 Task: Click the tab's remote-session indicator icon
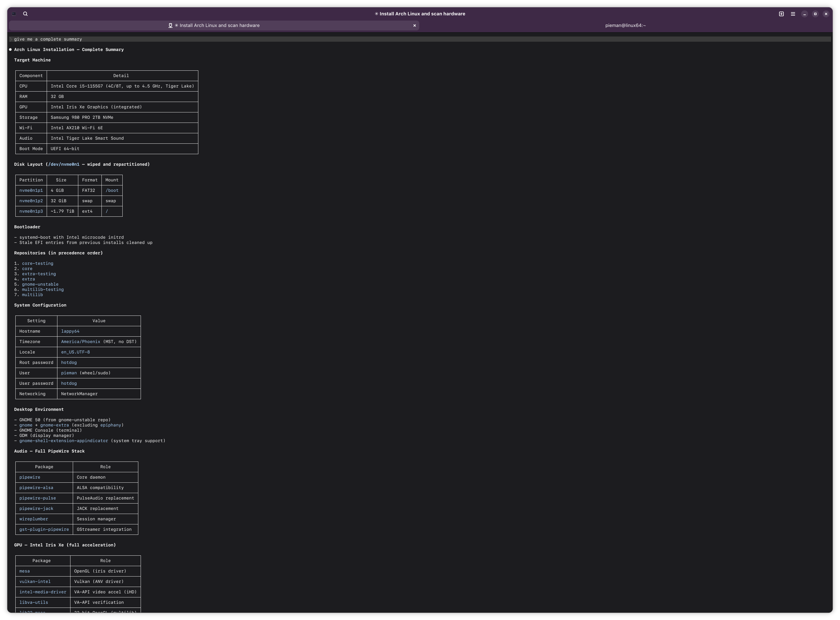coord(170,25)
